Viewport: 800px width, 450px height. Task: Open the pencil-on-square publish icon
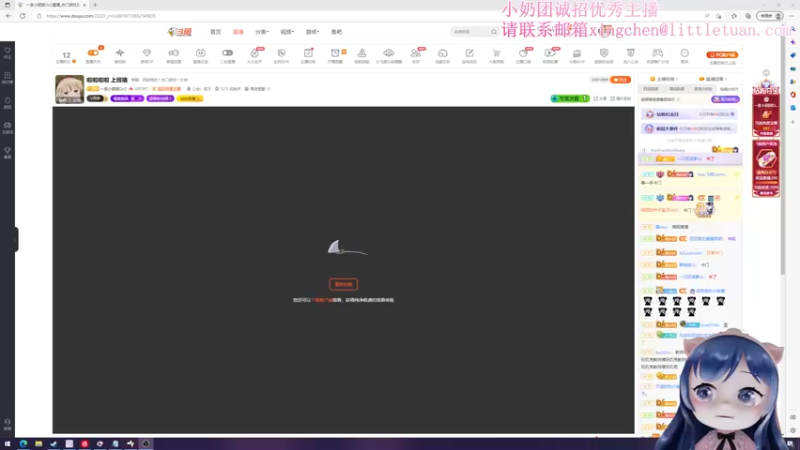click(469, 53)
